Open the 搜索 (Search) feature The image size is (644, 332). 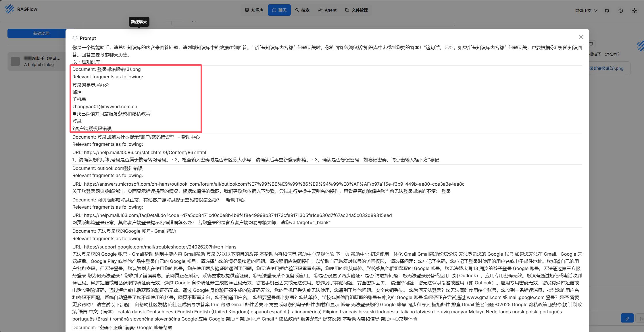click(x=302, y=10)
